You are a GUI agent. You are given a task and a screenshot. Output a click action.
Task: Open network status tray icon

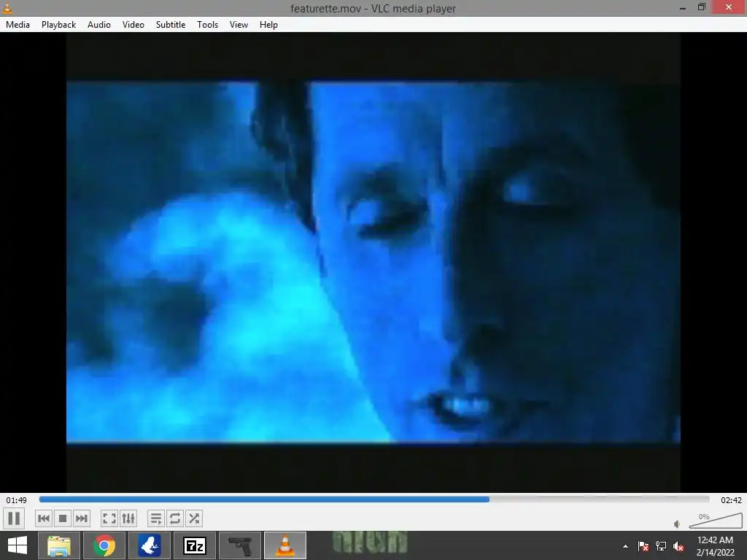(661, 546)
